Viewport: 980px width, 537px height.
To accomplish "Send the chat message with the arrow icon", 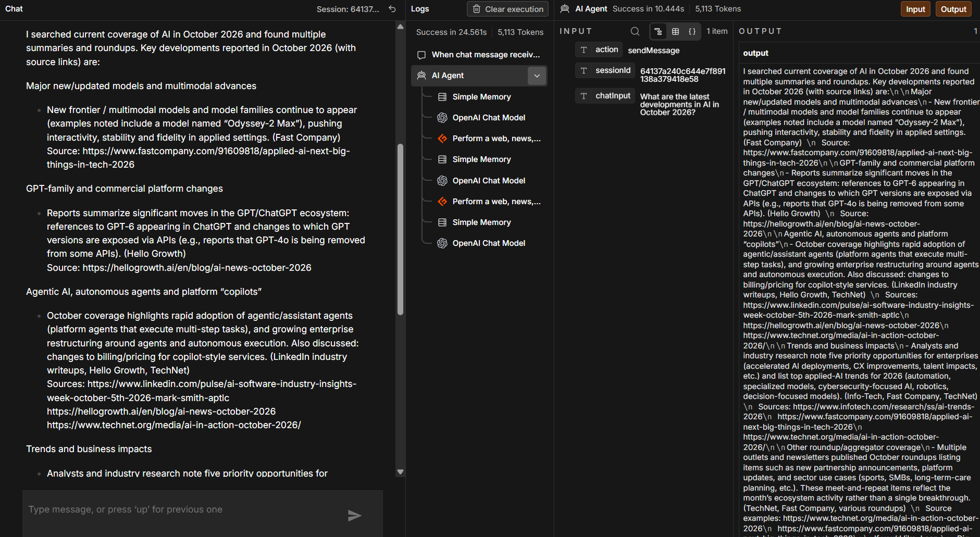I will pos(355,516).
